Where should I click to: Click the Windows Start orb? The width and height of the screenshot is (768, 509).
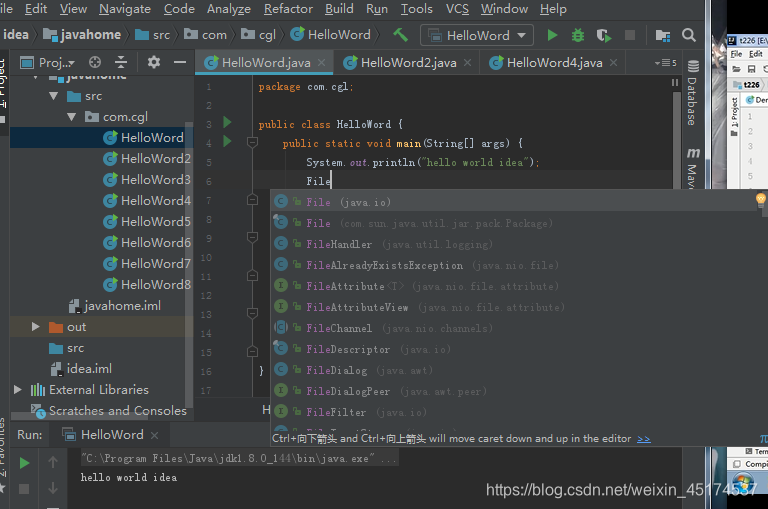(x=744, y=484)
